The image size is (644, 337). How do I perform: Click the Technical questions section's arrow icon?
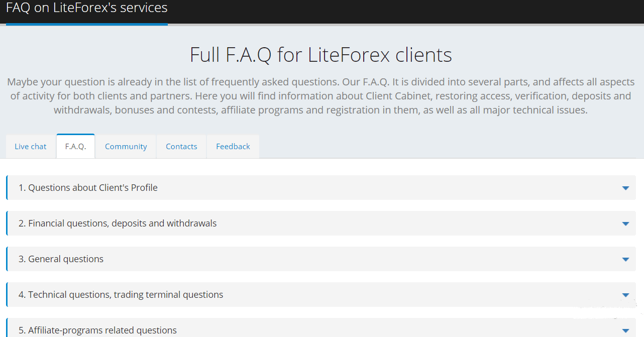[x=625, y=295]
